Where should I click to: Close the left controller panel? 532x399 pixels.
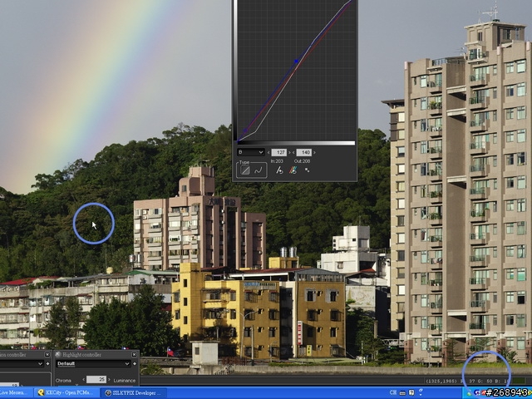[x=47, y=355]
